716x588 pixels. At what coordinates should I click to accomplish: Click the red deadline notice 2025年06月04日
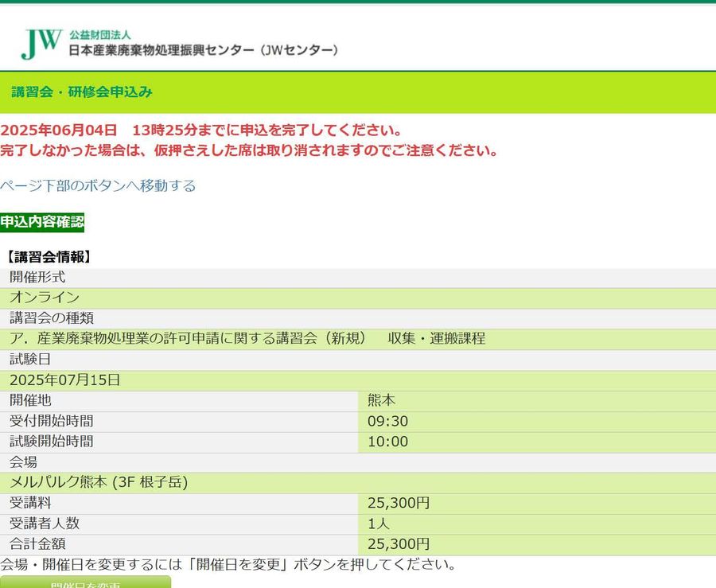click(201, 130)
